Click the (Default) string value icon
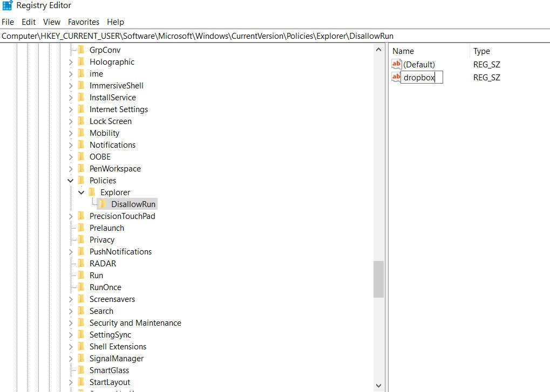This screenshot has width=550, height=392. [396, 64]
